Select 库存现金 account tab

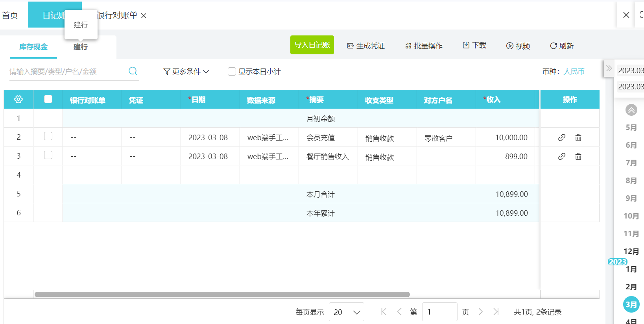33,47
